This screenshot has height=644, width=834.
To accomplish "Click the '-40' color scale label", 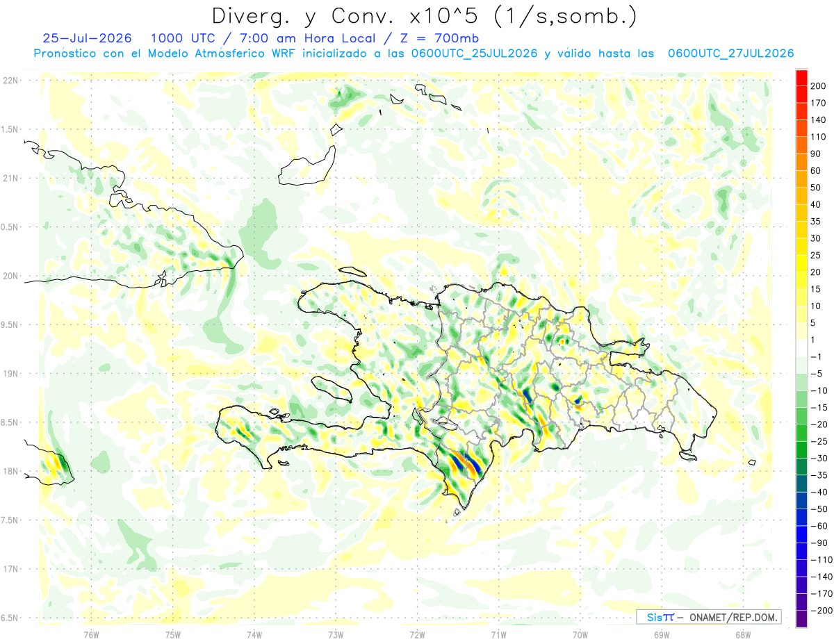I will coord(820,492).
